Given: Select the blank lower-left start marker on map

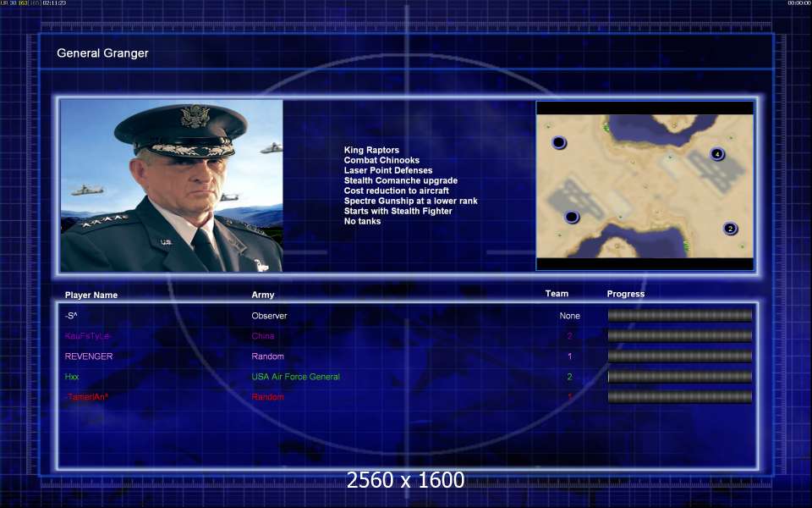Looking at the screenshot, I should click(x=571, y=217).
